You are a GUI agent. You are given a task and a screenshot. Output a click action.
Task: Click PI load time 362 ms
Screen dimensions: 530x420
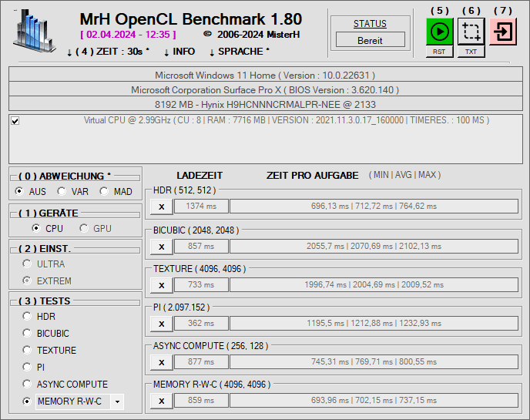point(201,324)
